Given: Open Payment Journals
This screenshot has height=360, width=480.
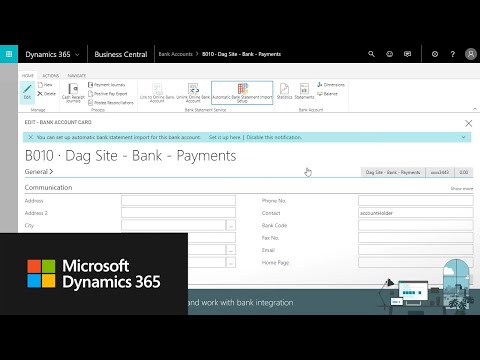Looking at the screenshot, I should point(107,85).
